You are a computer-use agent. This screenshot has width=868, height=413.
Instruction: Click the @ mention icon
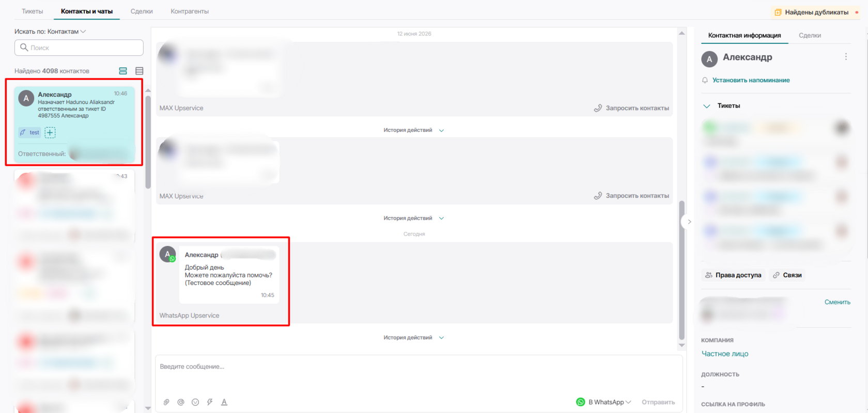coord(181,402)
